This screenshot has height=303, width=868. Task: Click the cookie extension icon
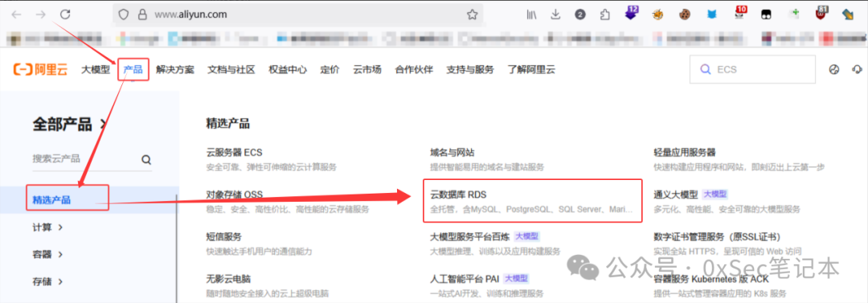[685, 15]
